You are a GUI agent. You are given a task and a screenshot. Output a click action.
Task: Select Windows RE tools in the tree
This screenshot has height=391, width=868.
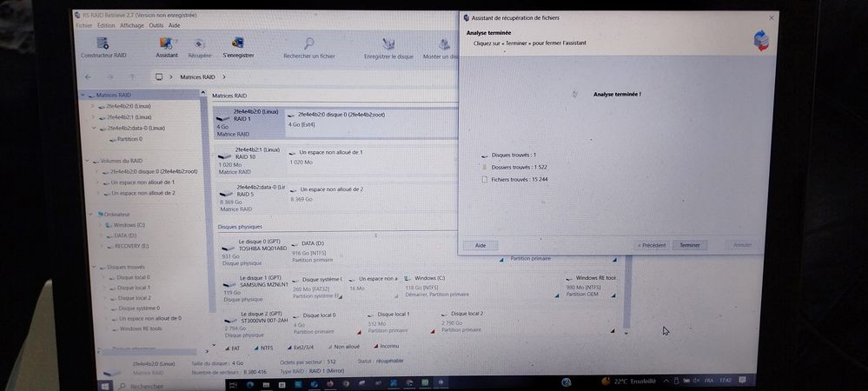click(141, 329)
